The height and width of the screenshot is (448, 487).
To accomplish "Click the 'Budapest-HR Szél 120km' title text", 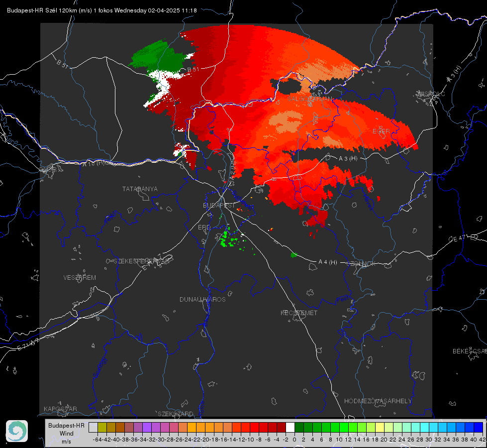I will click(42, 10).
